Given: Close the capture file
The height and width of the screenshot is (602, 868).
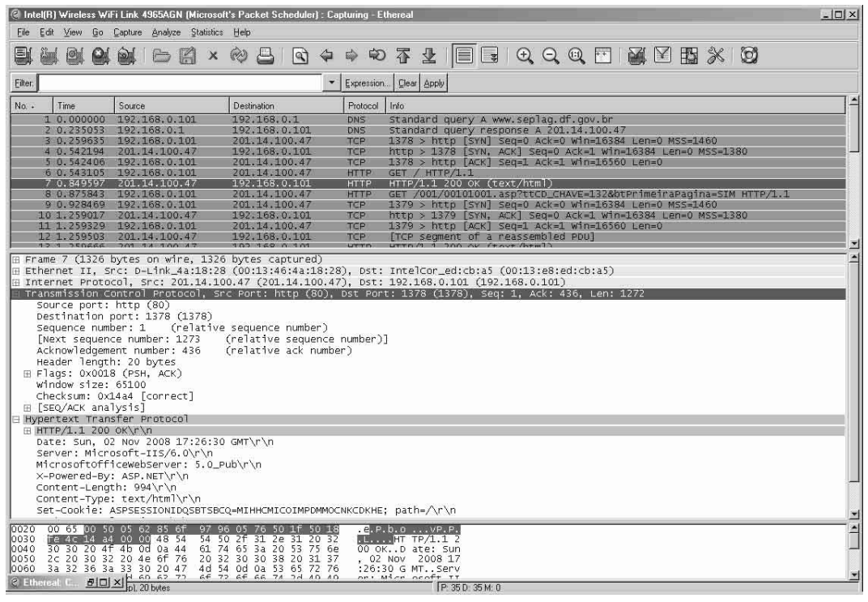Looking at the screenshot, I should [213, 55].
